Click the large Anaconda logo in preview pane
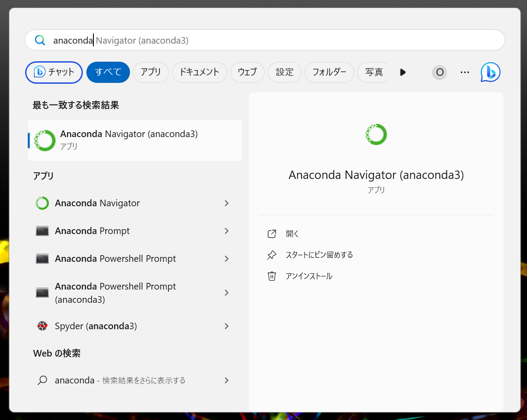This screenshot has height=420, width=527. click(376, 134)
